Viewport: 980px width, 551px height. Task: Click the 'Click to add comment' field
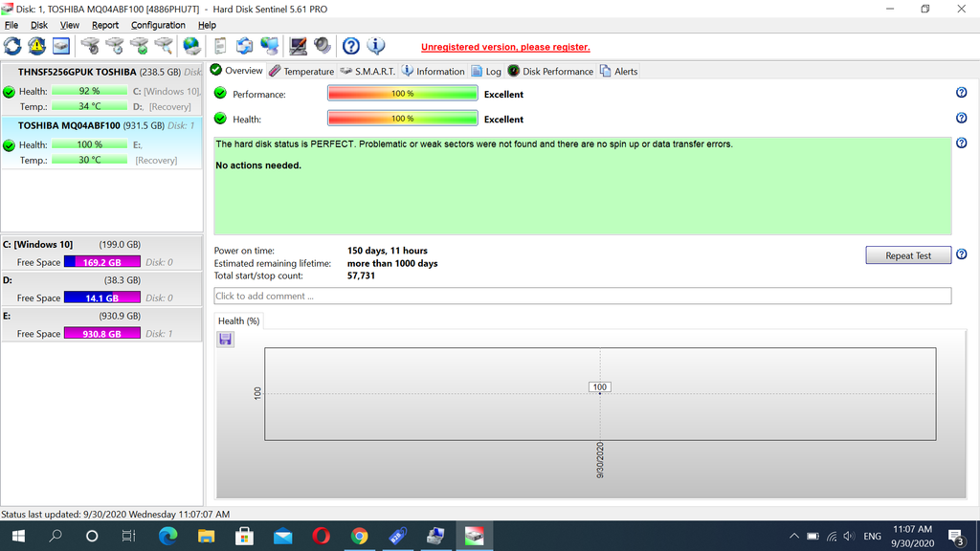(x=583, y=297)
